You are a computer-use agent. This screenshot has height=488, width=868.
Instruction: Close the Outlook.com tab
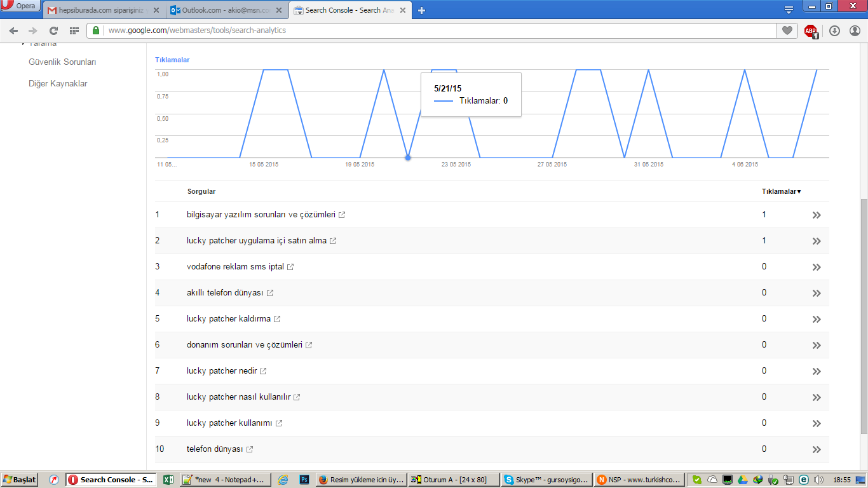coord(279,10)
